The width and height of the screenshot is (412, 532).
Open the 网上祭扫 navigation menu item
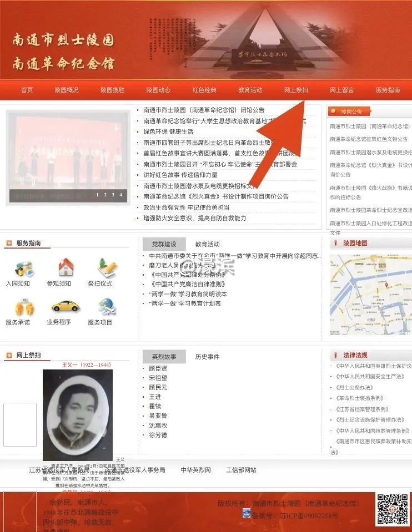click(x=296, y=90)
